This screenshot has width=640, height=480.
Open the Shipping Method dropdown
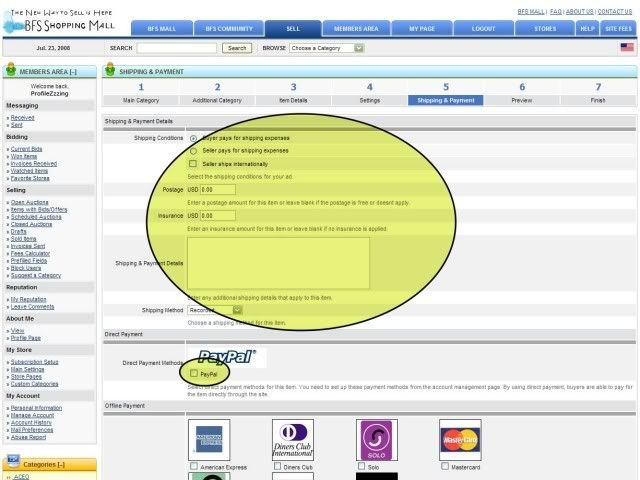click(215, 310)
